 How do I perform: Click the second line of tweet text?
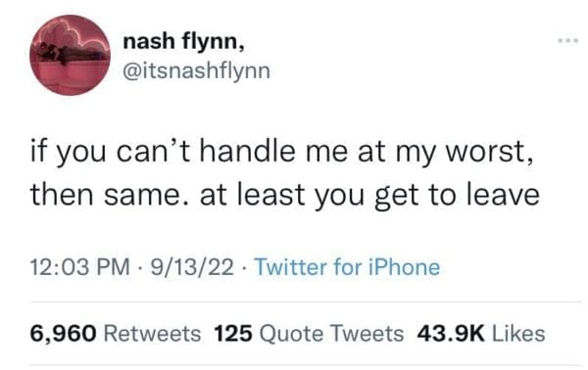pos(285,195)
